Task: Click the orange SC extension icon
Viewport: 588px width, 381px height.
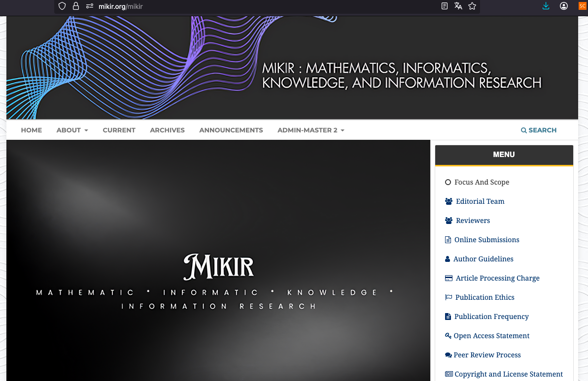Action: [582, 6]
